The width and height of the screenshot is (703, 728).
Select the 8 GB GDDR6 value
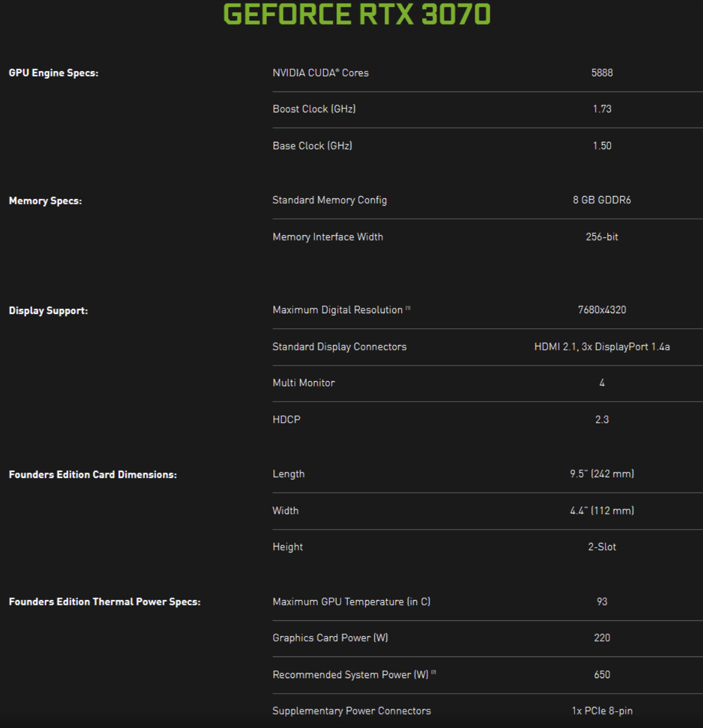click(x=602, y=200)
